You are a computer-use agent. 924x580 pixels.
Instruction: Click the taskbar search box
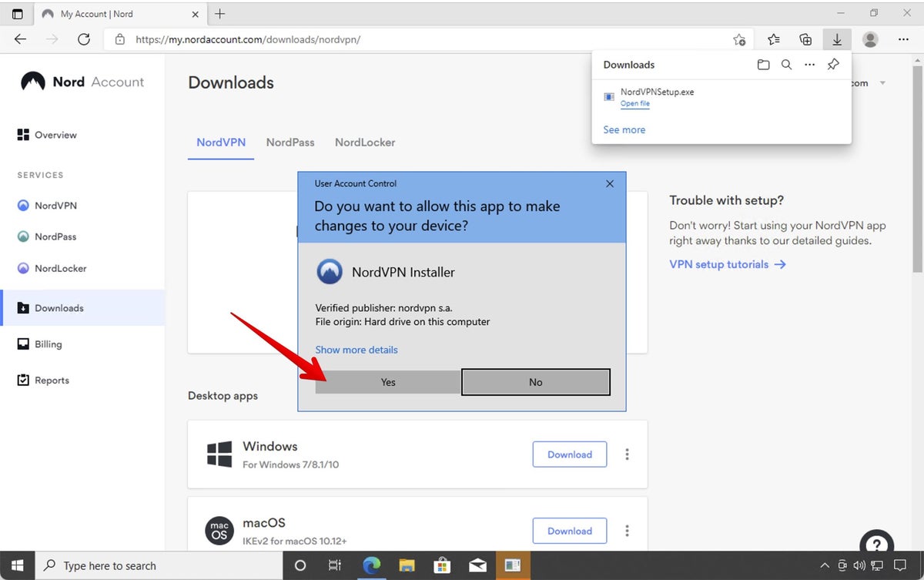click(x=159, y=565)
